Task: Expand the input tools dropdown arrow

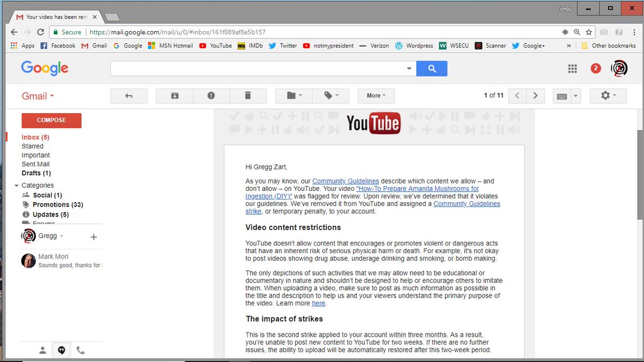Action: coord(576,96)
